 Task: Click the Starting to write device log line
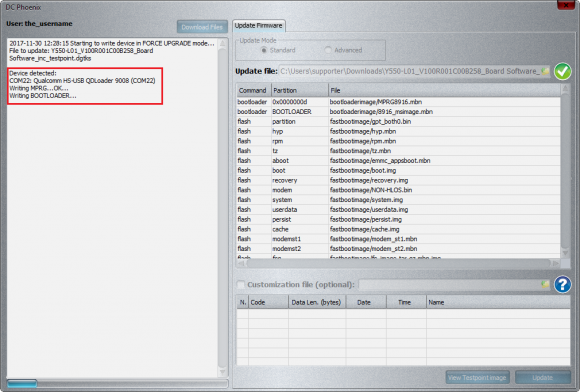pos(112,43)
